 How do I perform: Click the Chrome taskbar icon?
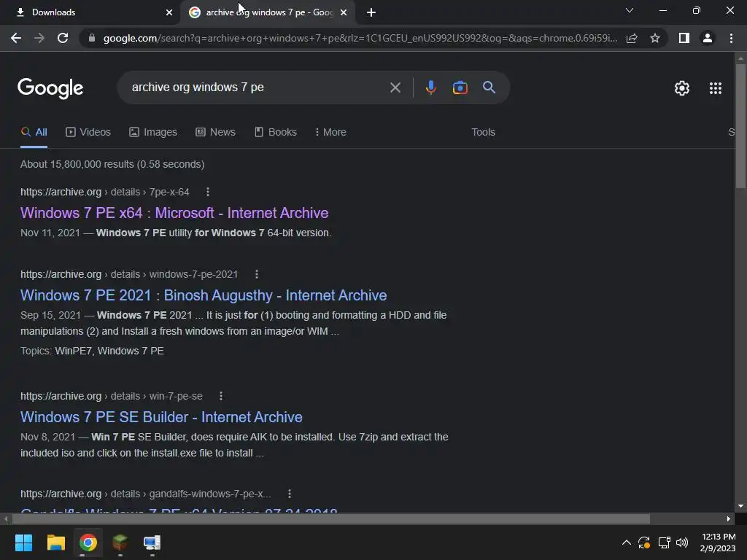(88, 542)
